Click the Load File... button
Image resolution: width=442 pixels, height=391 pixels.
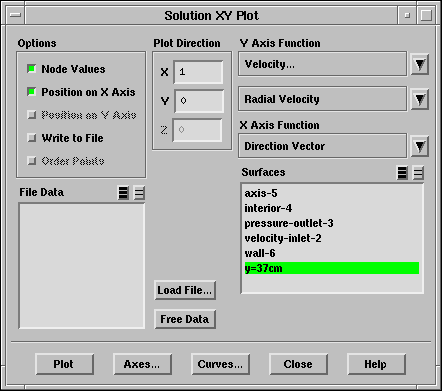pos(185,290)
